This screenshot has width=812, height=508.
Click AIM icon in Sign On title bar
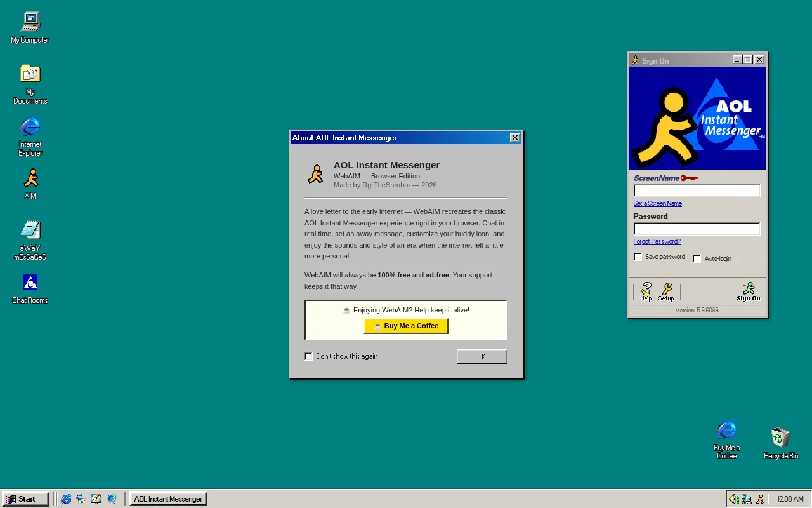coord(635,60)
